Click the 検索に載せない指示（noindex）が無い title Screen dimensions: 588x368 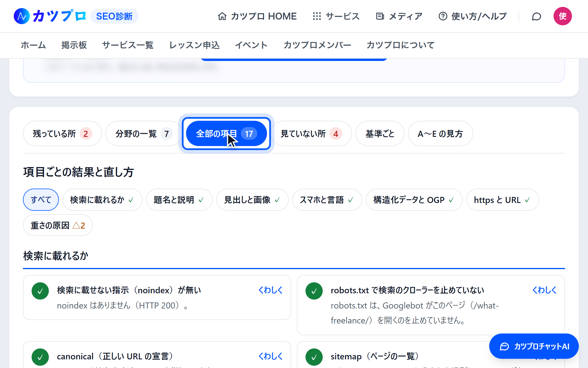click(129, 290)
